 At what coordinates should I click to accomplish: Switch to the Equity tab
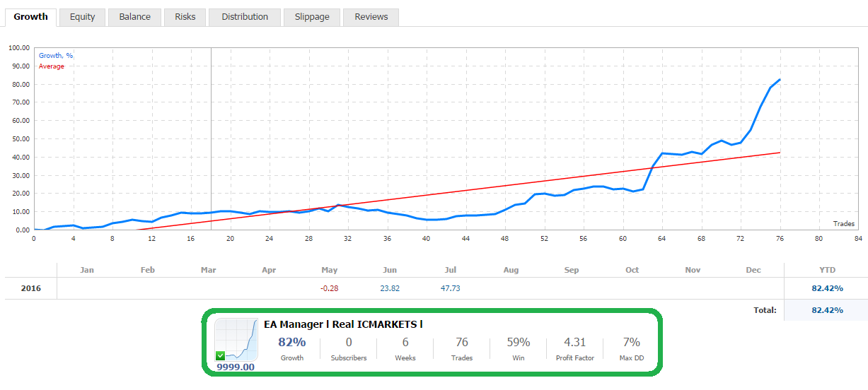tap(82, 17)
